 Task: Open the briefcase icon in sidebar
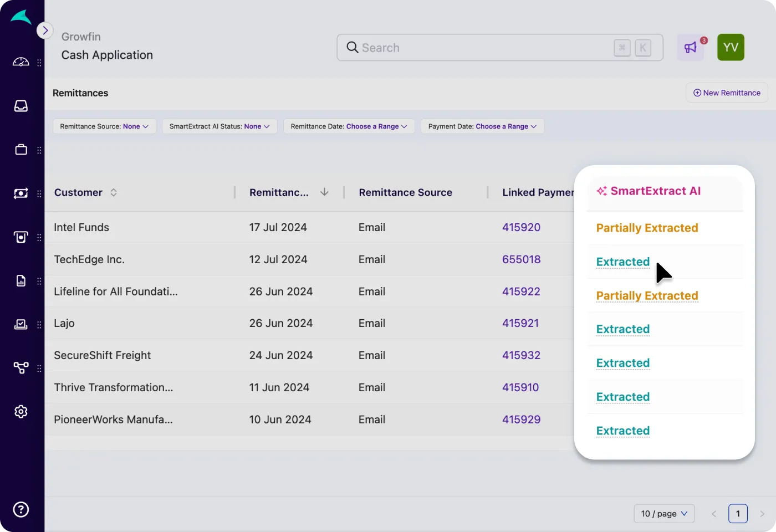[x=21, y=150]
